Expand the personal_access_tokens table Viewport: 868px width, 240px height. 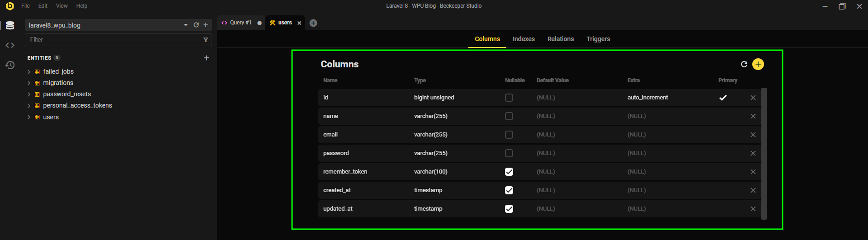(29, 106)
